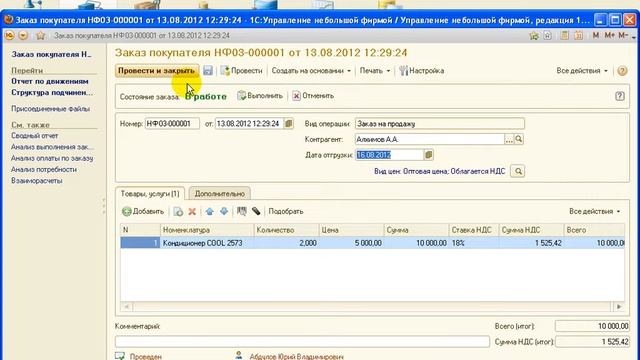Click the 18% VAT rate cell
This screenshot has height=360, width=640.
tap(474, 243)
